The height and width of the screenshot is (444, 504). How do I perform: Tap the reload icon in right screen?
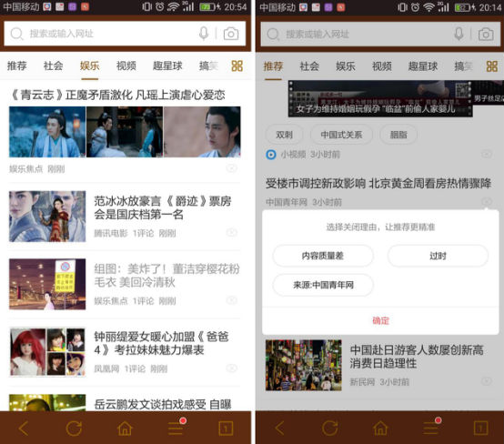(x=330, y=429)
